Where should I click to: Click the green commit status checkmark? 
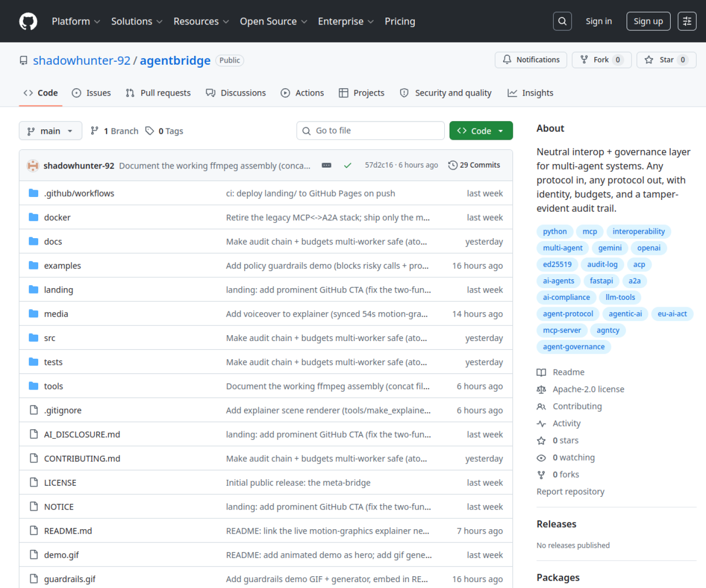[348, 166]
